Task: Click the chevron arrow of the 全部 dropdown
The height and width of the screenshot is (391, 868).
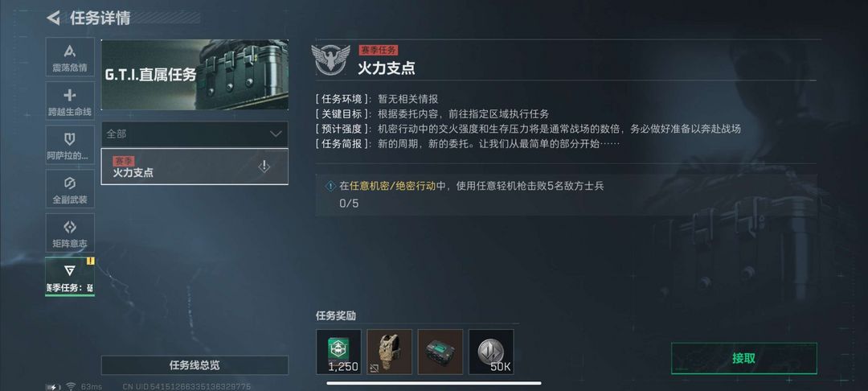Action: (275, 134)
